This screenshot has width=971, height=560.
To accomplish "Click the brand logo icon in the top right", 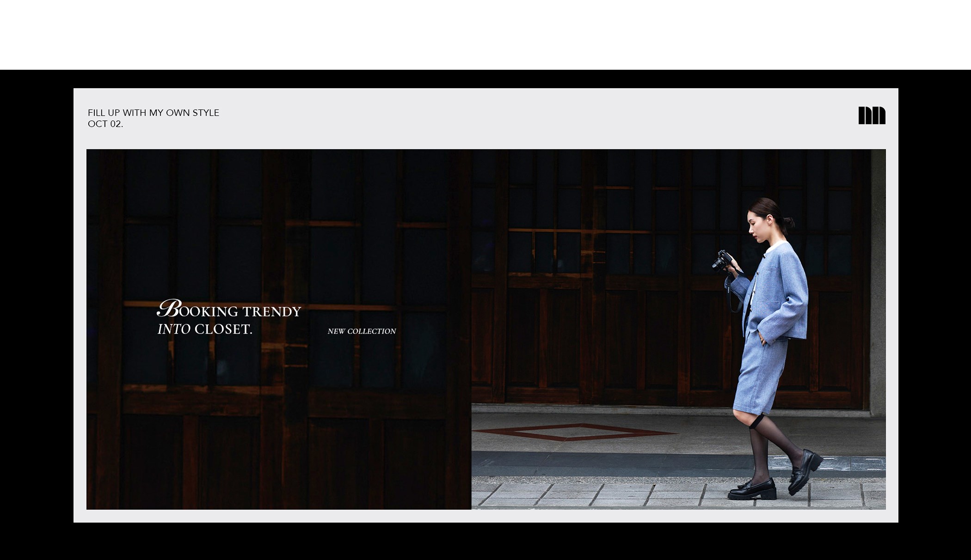I will (x=872, y=116).
